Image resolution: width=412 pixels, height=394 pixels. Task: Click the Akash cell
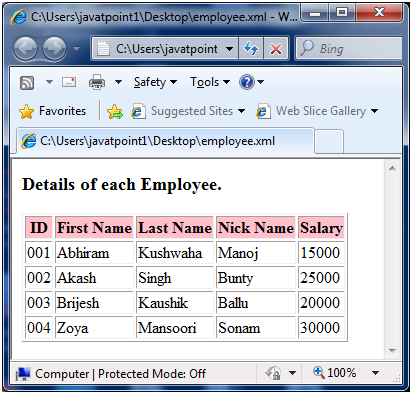(94, 278)
